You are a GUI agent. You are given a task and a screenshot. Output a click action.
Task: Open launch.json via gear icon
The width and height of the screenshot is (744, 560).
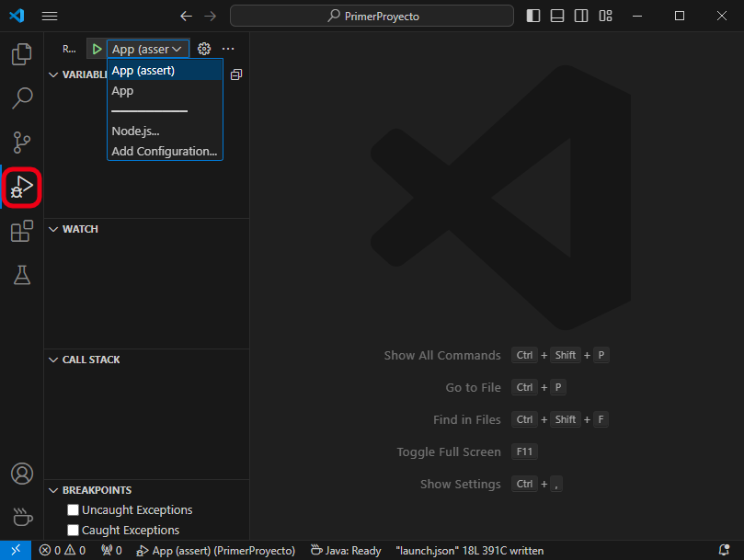(x=204, y=49)
